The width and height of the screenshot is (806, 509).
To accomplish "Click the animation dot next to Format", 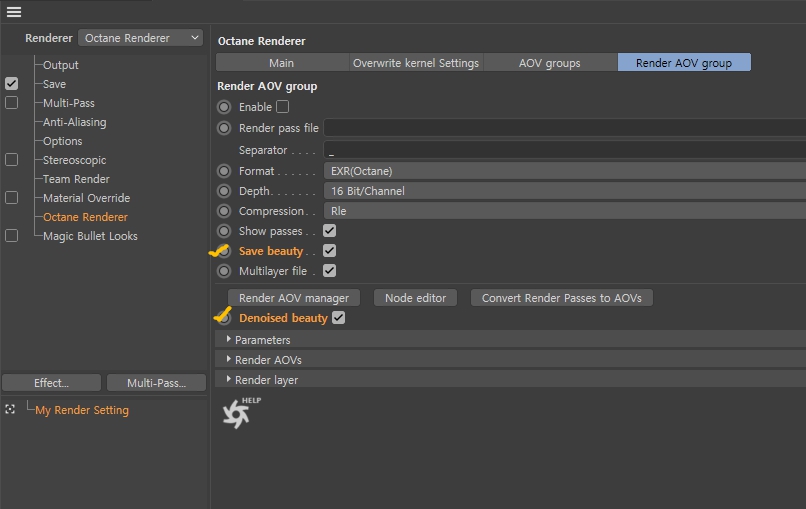I will point(224,171).
